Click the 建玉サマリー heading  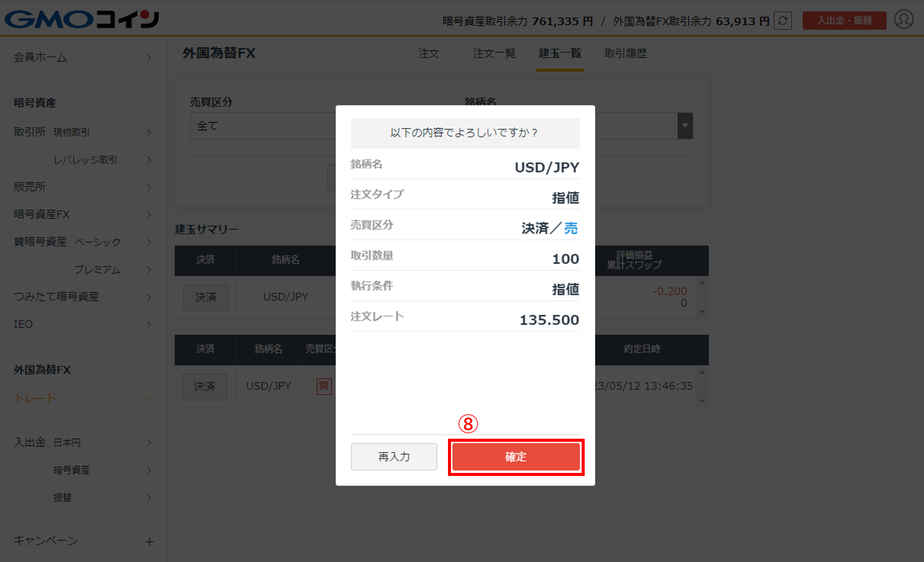pos(206,229)
